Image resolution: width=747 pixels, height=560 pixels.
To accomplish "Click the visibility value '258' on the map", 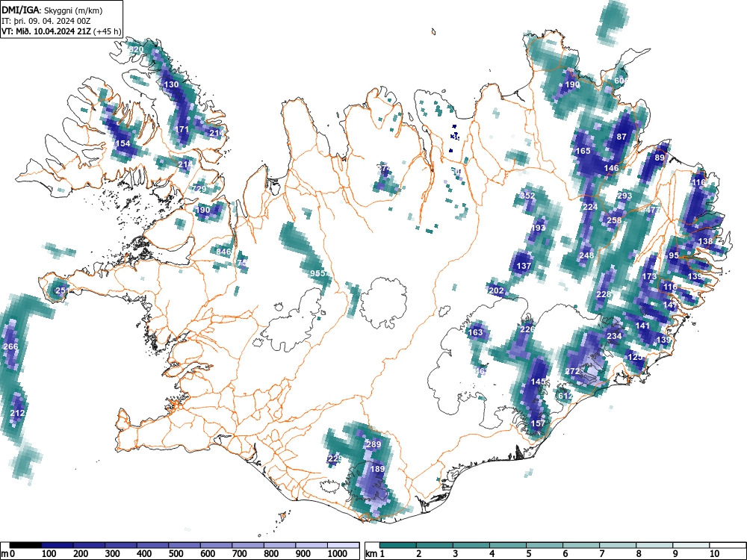I will (614, 220).
